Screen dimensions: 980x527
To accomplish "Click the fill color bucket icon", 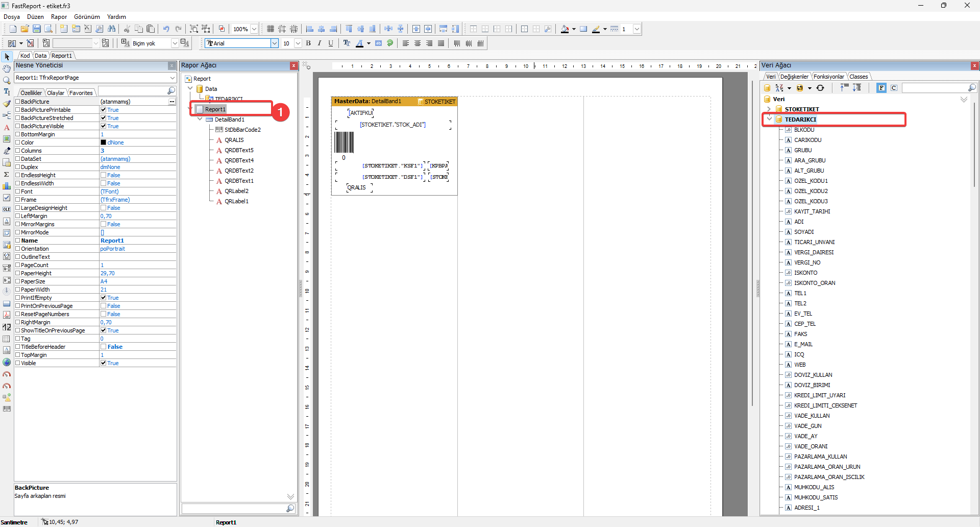I will [x=564, y=29].
